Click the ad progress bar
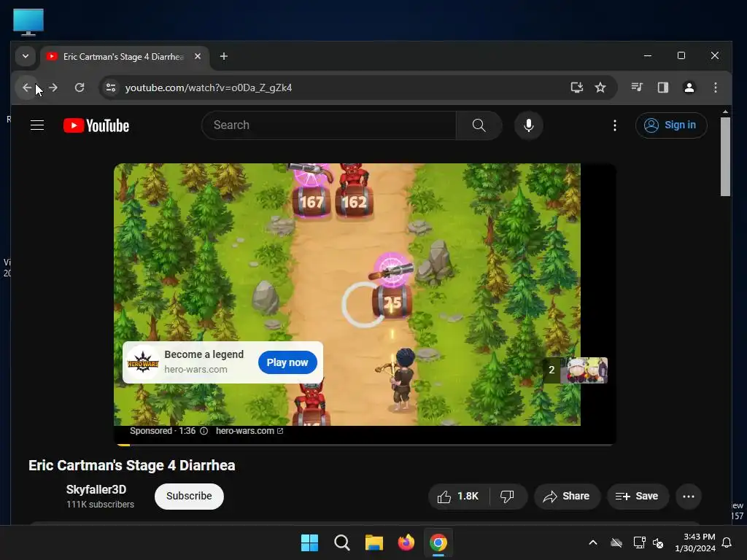The image size is (747, 560). (x=365, y=444)
